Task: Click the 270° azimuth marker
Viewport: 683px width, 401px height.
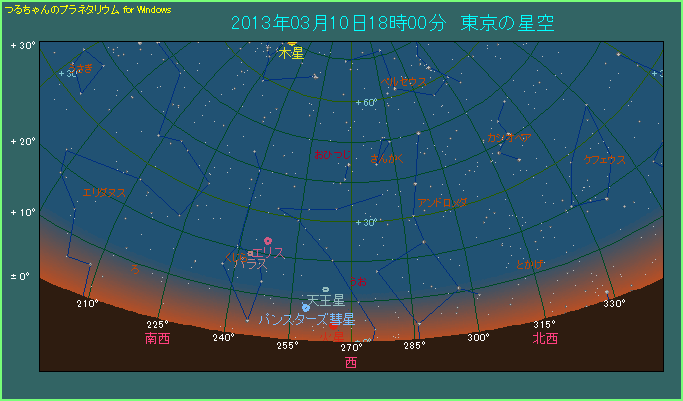Action: coord(350,347)
